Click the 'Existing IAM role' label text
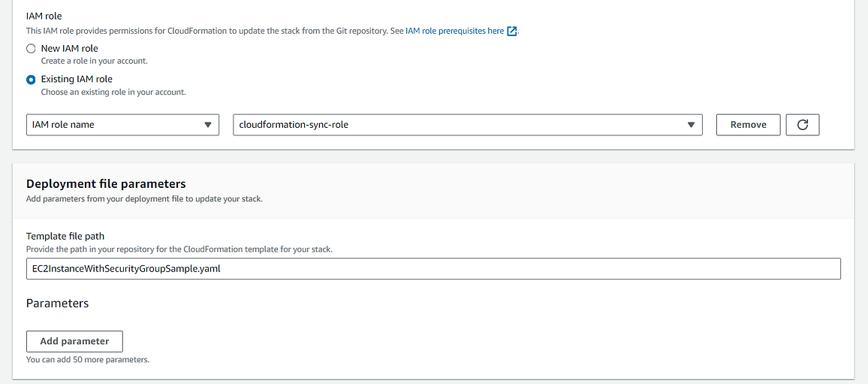The image size is (868, 384). pyautogui.click(x=77, y=79)
